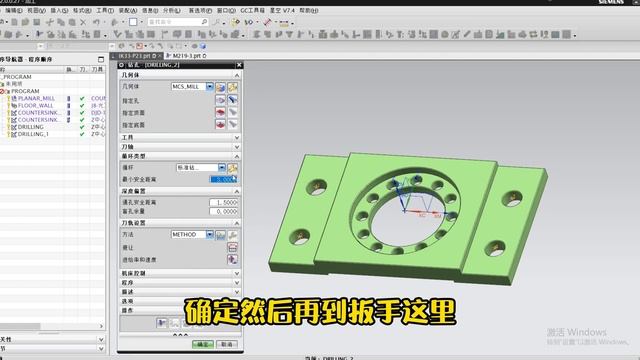Open the 帮助 menu
This screenshot has width=640, height=360.
[309, 10]
